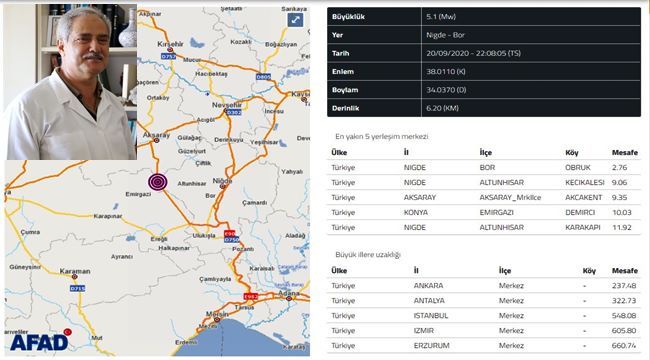The height and width of the screenshot is (360, 650).
Task: Click the Mesafe column header in nearest settlements
Action: coord(625,152)
